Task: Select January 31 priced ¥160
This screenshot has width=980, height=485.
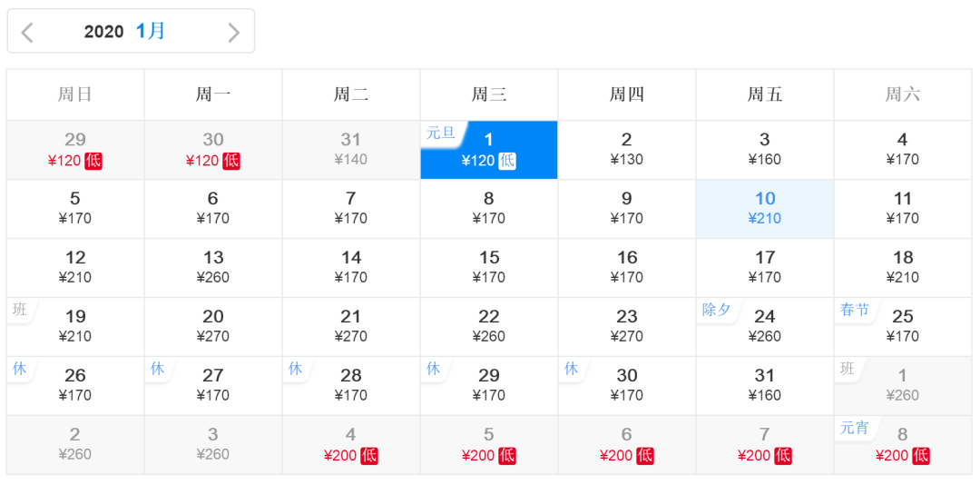Action: [x=765, y=386]
